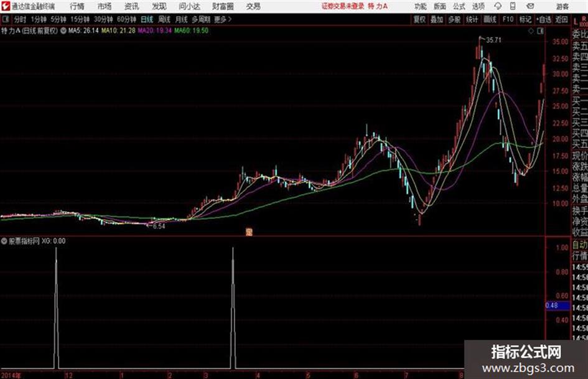This screenshot has height=379, width=588.
Task: Click the 叠加 toolbar button
Action: pos(437,19)
